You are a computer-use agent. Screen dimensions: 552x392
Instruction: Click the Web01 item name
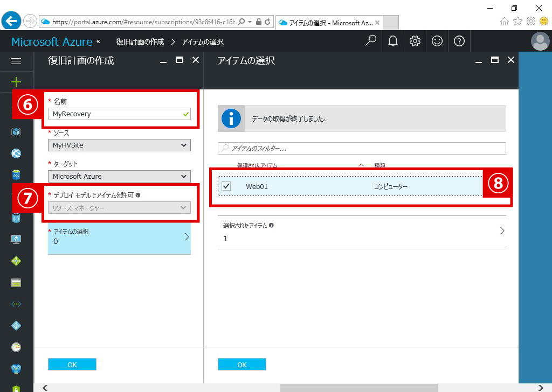click(x=257, y=187)
